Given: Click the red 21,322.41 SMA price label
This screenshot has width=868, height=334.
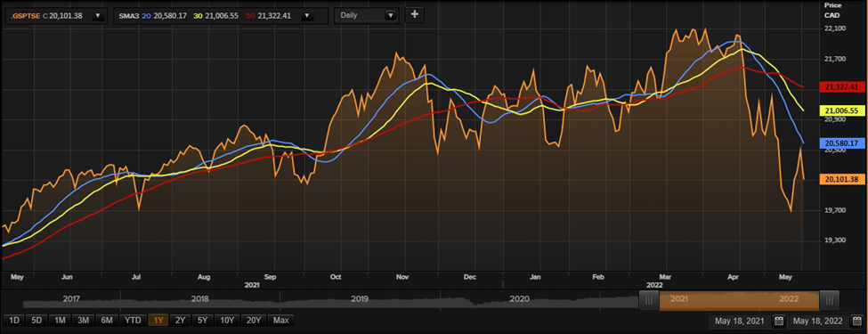Looking at the screenshot, I should click(841, 87).
